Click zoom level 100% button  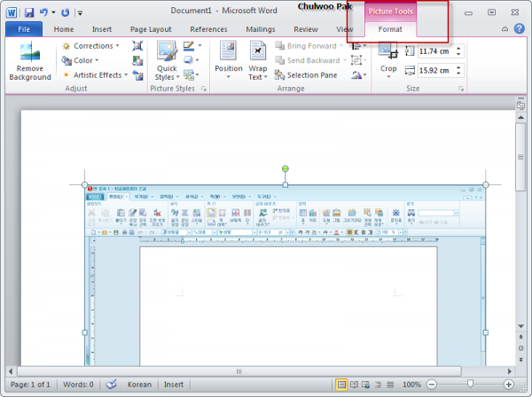click(x=411, y=385)
